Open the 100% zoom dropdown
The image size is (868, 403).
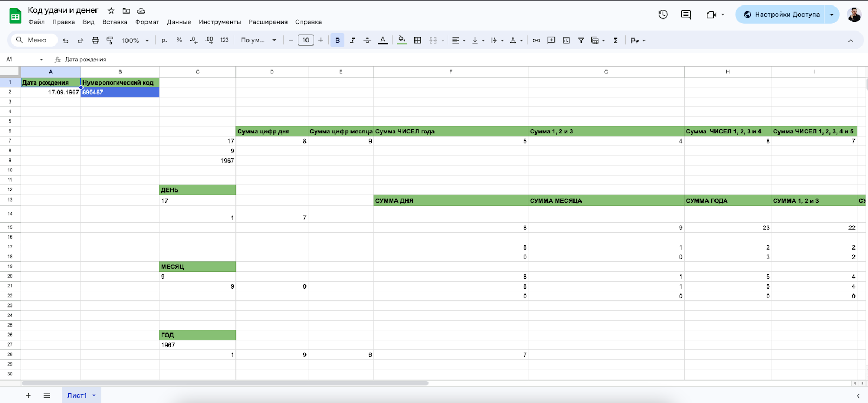click(135, 41)
